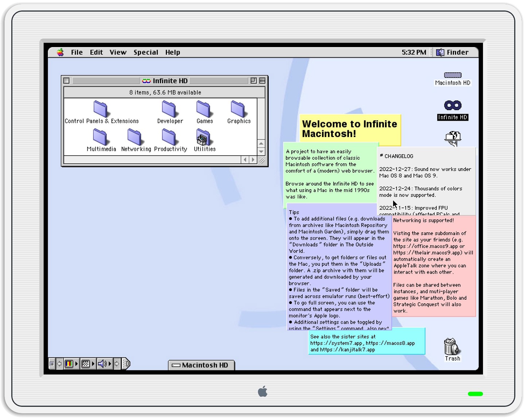The height and width of the screenshot is (420, 525).
Task: Open the sound volume control strip module
Action: 105,363
